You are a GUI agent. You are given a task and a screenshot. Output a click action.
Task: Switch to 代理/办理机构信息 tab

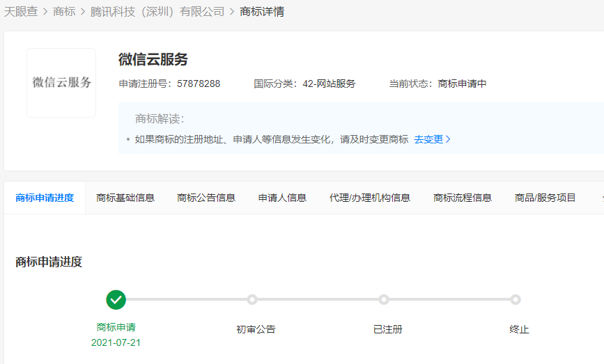pyautogui.click(x=370, y=198)
